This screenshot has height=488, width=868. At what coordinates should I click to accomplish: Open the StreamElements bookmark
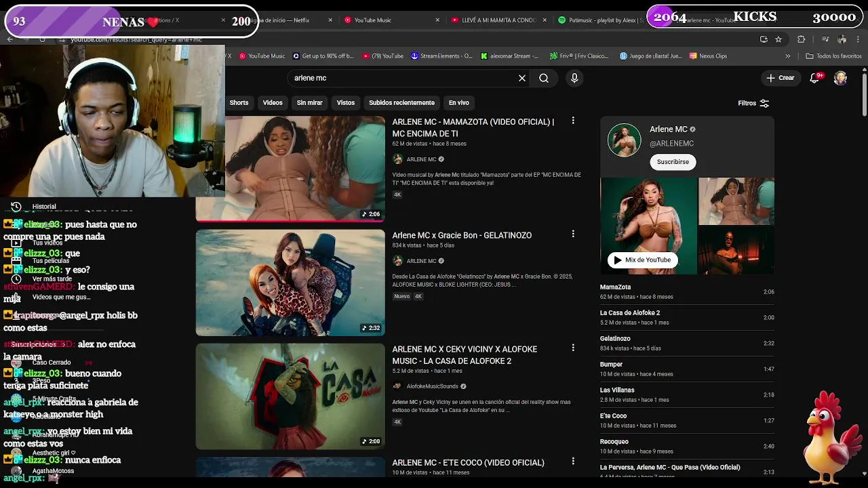click(x=441, y=56)
